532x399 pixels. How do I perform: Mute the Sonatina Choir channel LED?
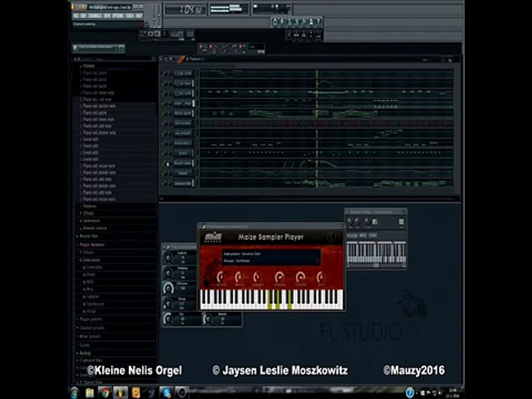(162, 183)
